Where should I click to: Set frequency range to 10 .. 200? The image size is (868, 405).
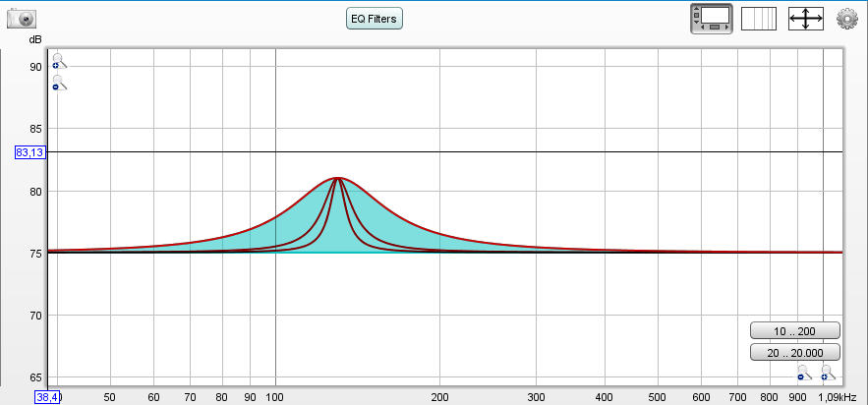point(795,330)
